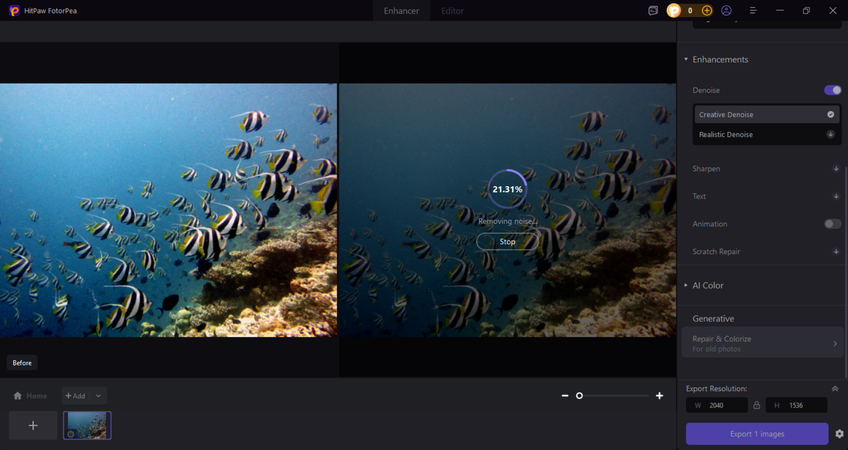Expand the AI Color section
The width and height of the screenshot is (848, 450).
(x=707, y=285)
